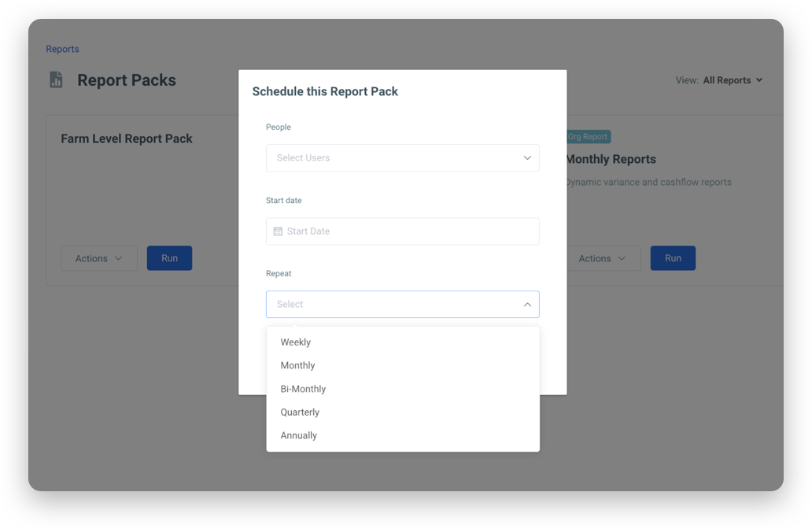Run the Monthly Reports pack

coord(673,258)
